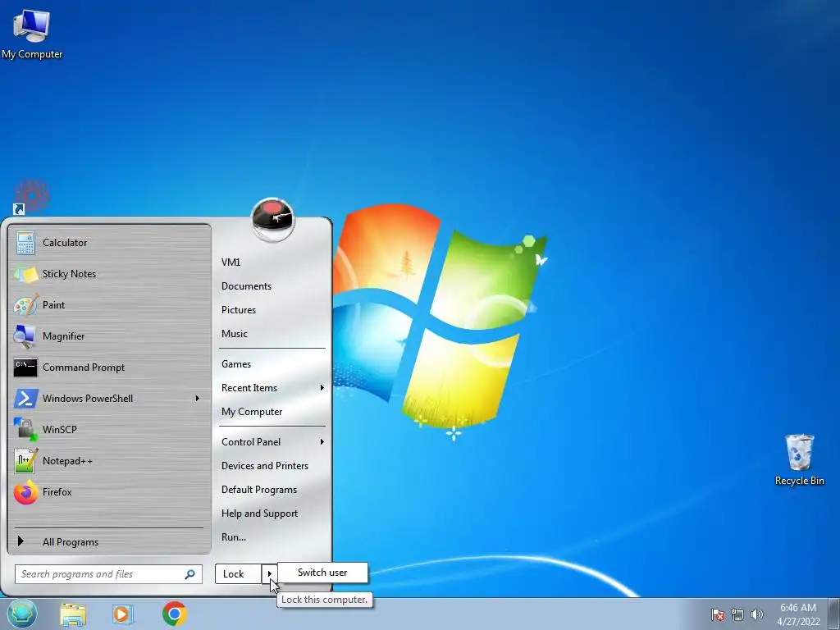
Task: Open Default Programs
Action: click(x=259, y=490)
